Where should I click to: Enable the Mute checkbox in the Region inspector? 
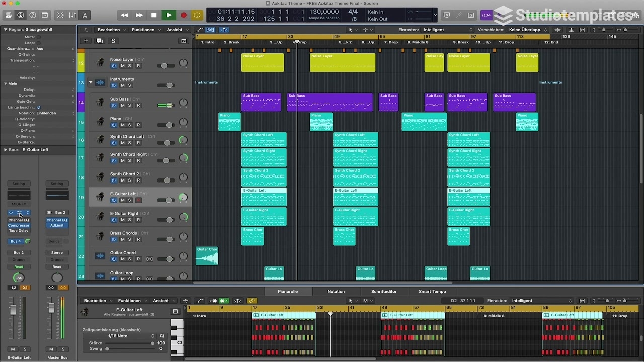[39, 37]
